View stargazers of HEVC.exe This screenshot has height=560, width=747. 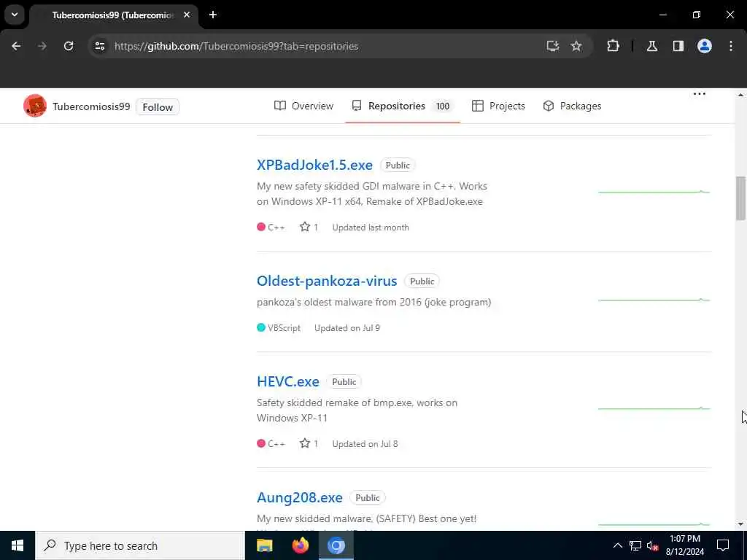309,443
